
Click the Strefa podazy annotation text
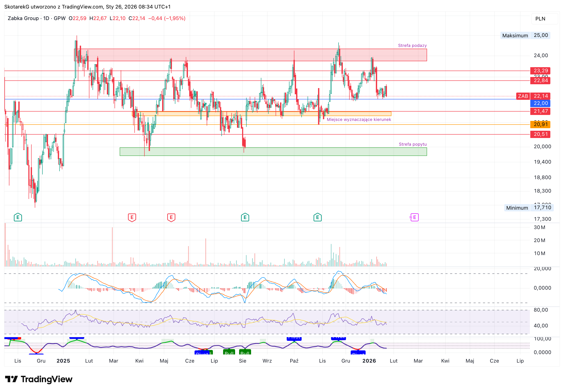coord(412,45)
